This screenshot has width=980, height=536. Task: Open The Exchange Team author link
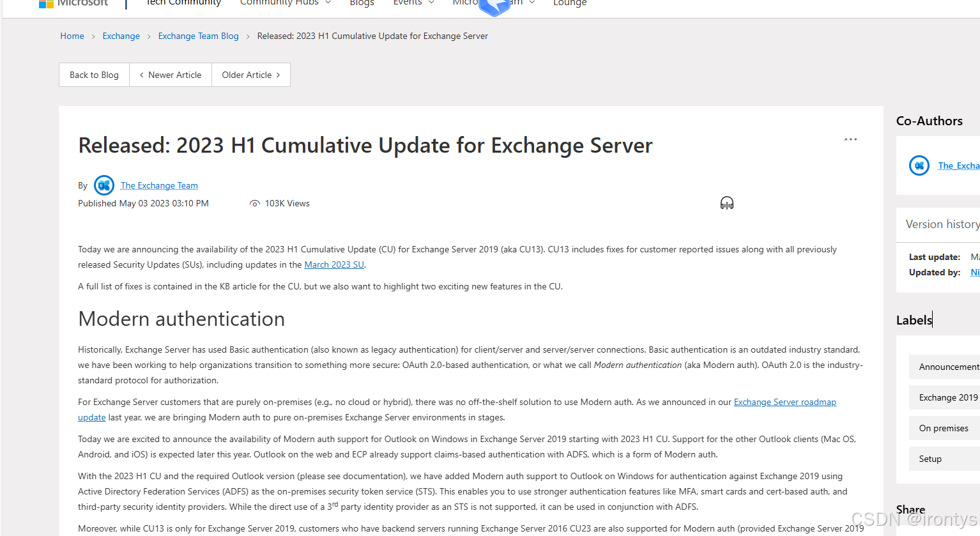tap(159, 185)
